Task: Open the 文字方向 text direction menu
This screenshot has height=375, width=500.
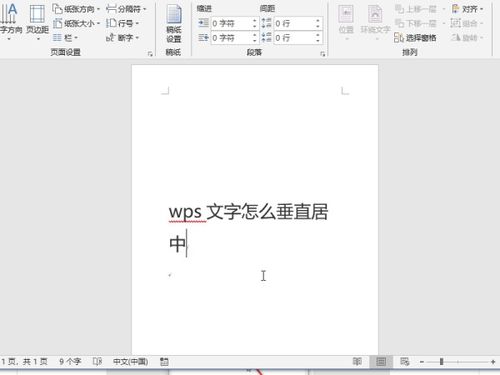Action: point(10,22)
